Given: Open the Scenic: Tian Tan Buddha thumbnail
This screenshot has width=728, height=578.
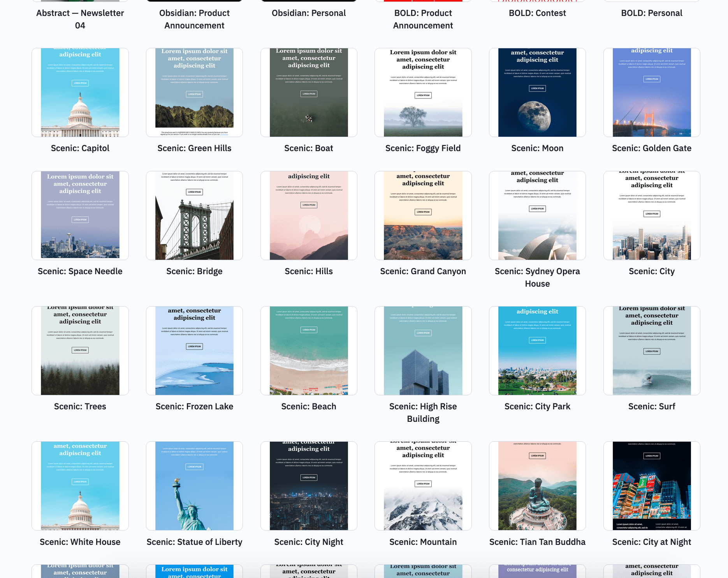Looking at the screenshot, I should coord(537,486).
